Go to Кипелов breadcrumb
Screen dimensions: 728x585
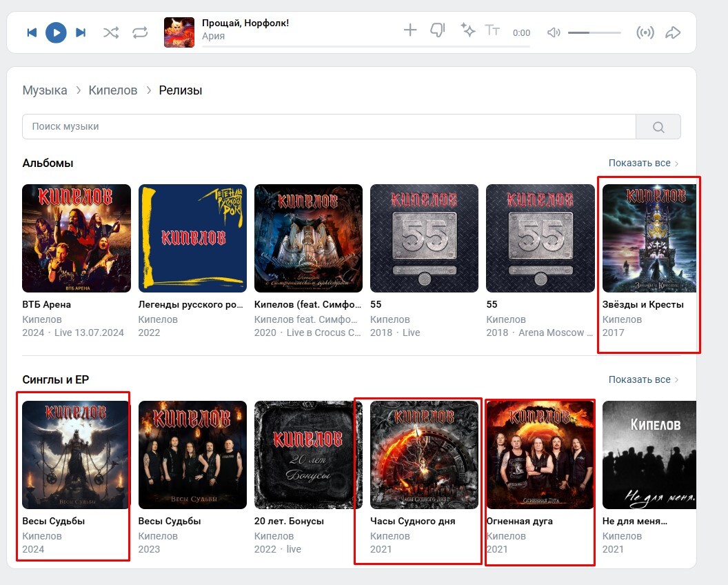click(x=113, y=90)
